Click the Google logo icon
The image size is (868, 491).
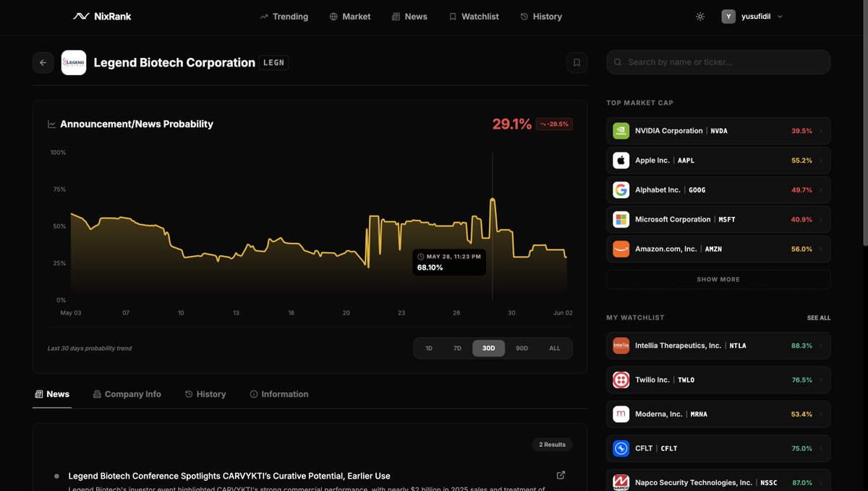(x=621, y=190)
